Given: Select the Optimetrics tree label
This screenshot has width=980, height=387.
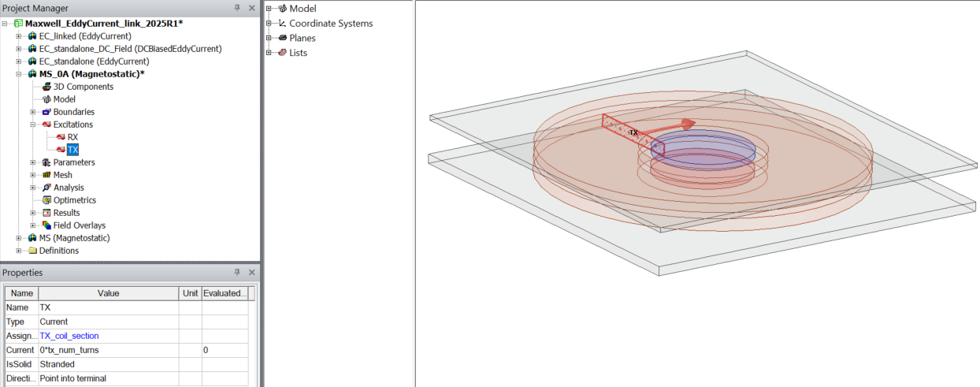Looking at the screenshot, I should coord(74,200).
